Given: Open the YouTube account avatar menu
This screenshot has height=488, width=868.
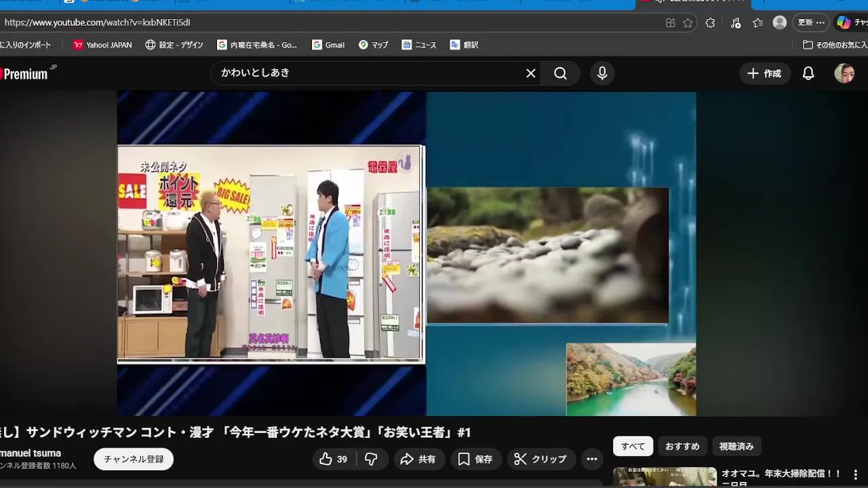Looking at the screenshot, I should 844,73.
